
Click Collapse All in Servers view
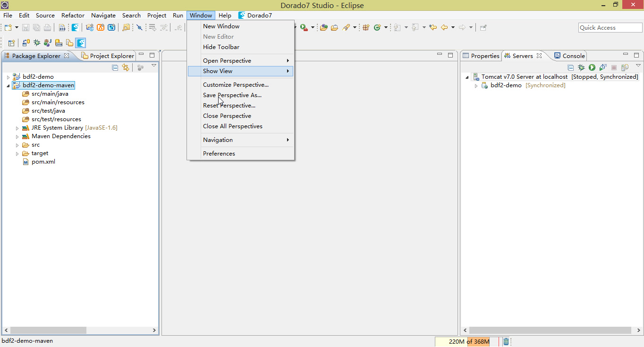point(570,67)
